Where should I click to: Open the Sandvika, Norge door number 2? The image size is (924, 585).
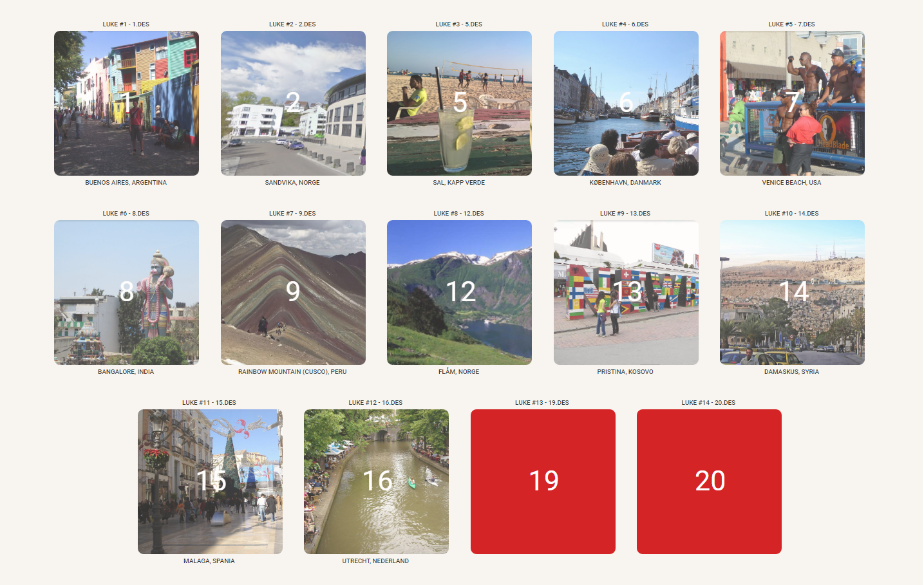(293, 103)
